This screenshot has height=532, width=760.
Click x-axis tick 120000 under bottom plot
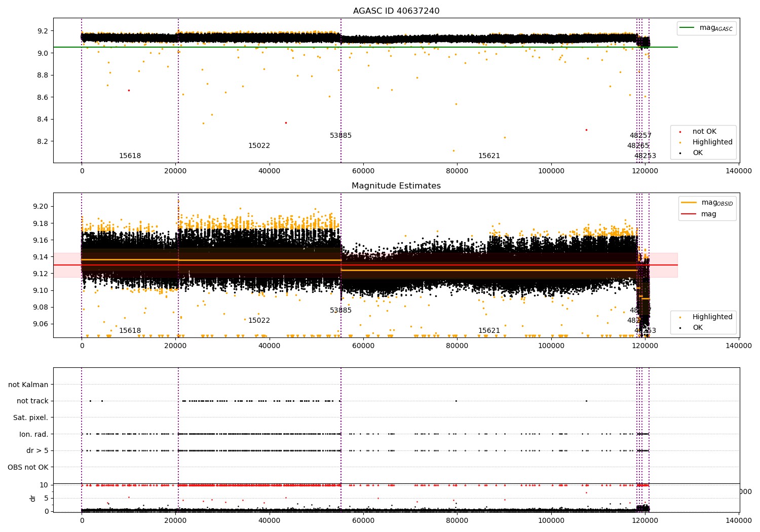pyautogui.click(x=644, y=520)
